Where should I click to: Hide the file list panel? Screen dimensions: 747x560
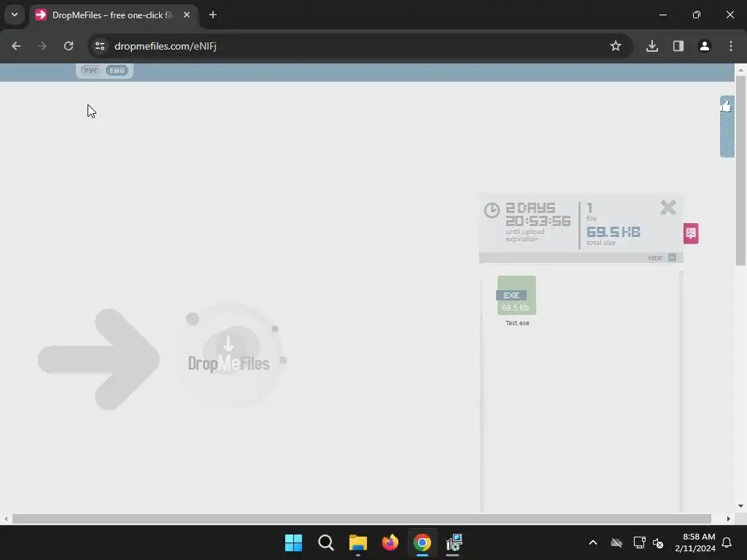click(662, 257)
